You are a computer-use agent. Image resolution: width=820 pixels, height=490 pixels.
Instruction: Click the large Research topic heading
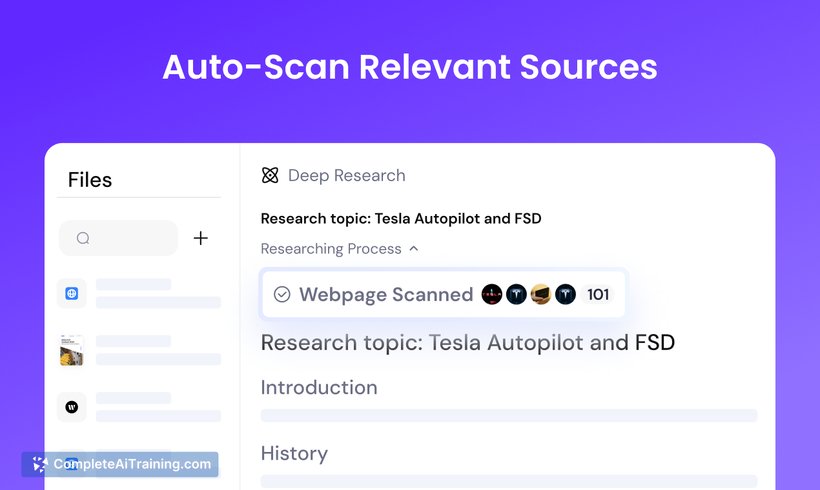click(468, 343)
